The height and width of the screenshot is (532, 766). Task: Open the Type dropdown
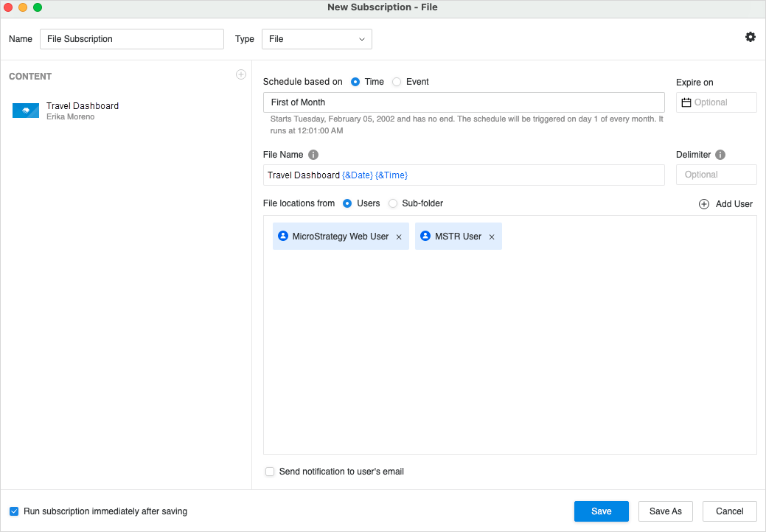tap(316, 39)
